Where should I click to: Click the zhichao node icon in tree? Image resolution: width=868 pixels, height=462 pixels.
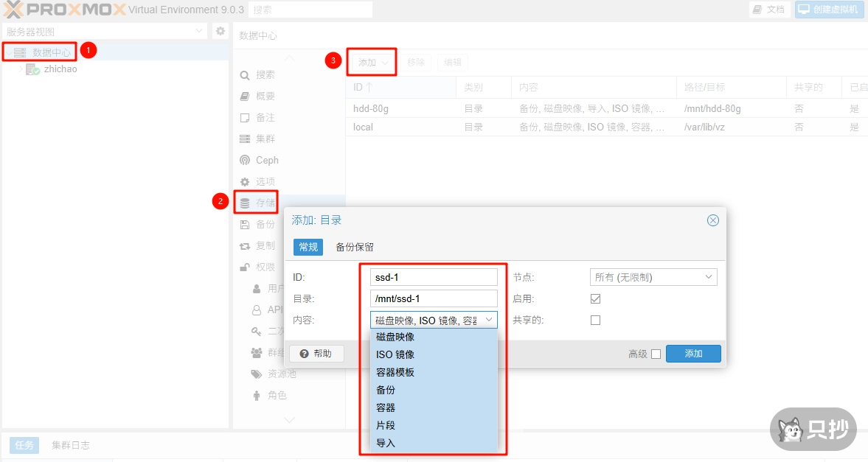click(x=32, y=69)
